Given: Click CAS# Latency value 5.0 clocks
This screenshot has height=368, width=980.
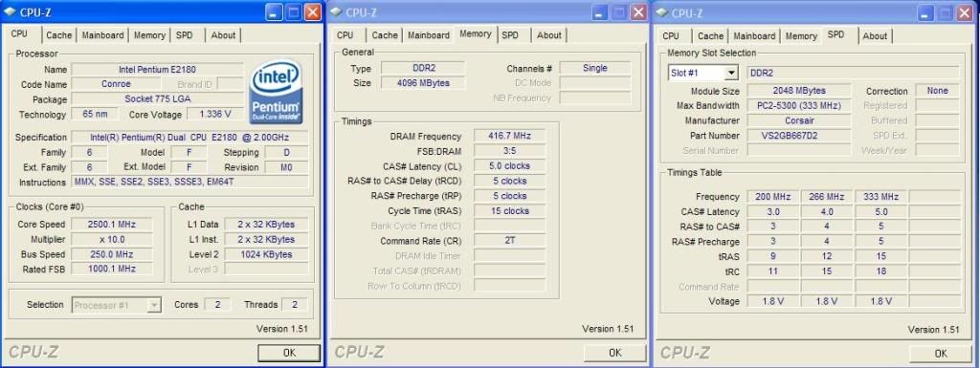Looking at the screenshot, I should pyautogui.click(x=509, y=166).
